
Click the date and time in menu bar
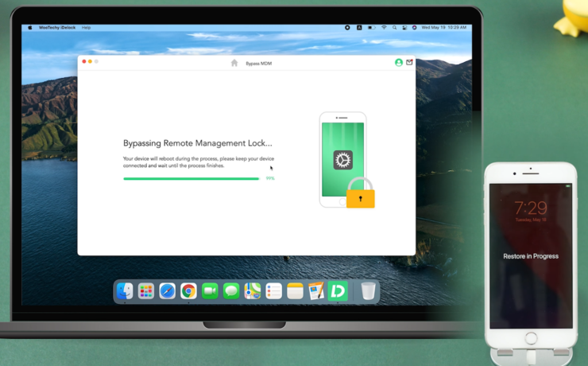point(444,27)
